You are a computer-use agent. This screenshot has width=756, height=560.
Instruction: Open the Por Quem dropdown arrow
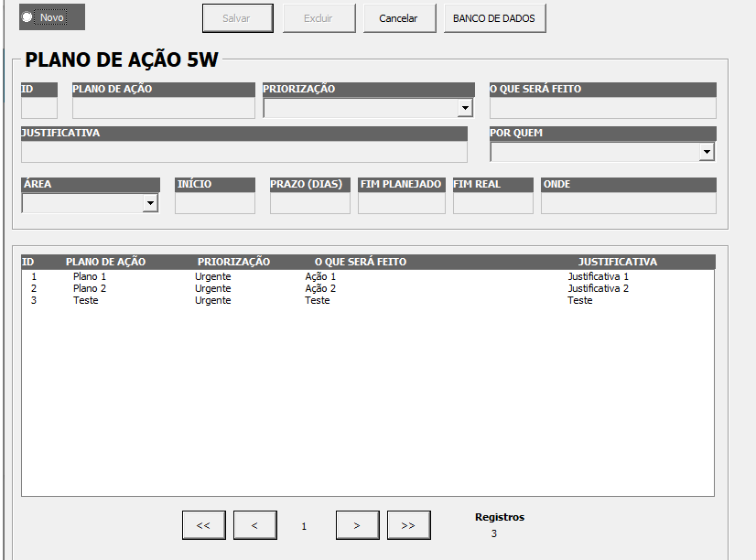[706, 152]
